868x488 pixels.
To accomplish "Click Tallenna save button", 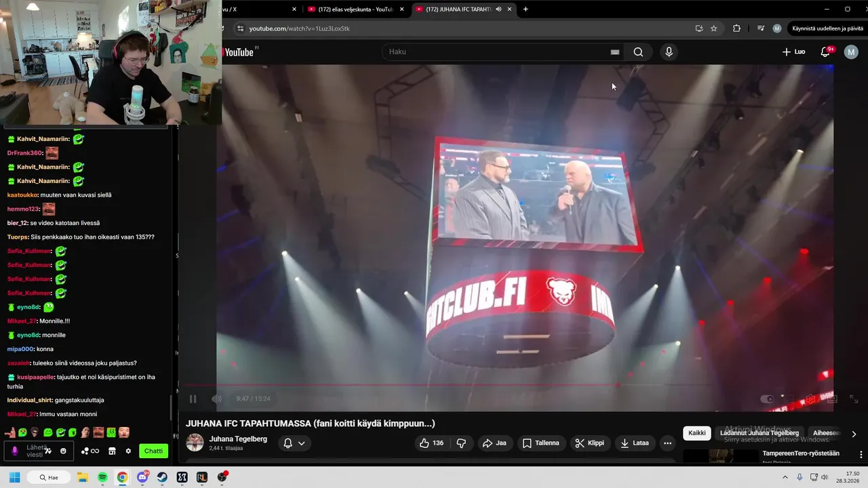I will click(541, 443).
